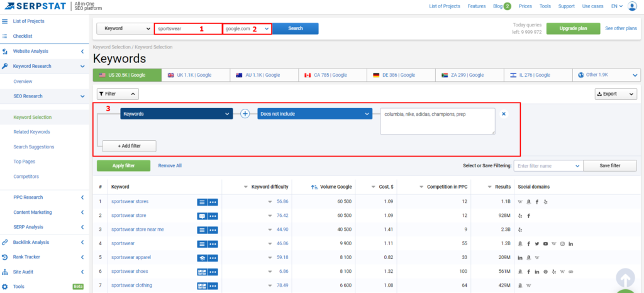Switch to the AU 1.1K Google tab
This screenshot has width=644, height=293.
click(264, 75)
